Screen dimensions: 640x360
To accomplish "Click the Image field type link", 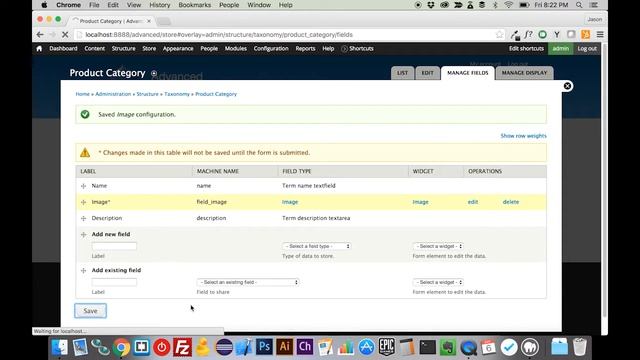I will pos(290,202).
